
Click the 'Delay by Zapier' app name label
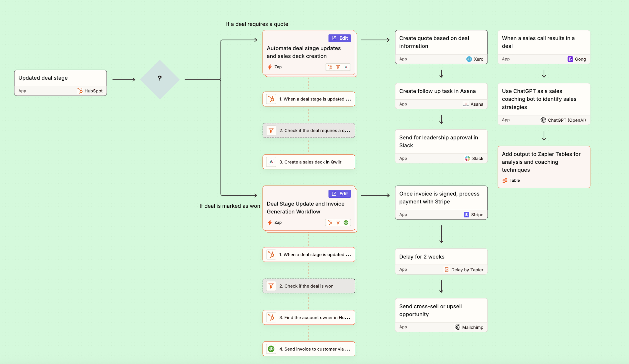click(x=467, y=270)
